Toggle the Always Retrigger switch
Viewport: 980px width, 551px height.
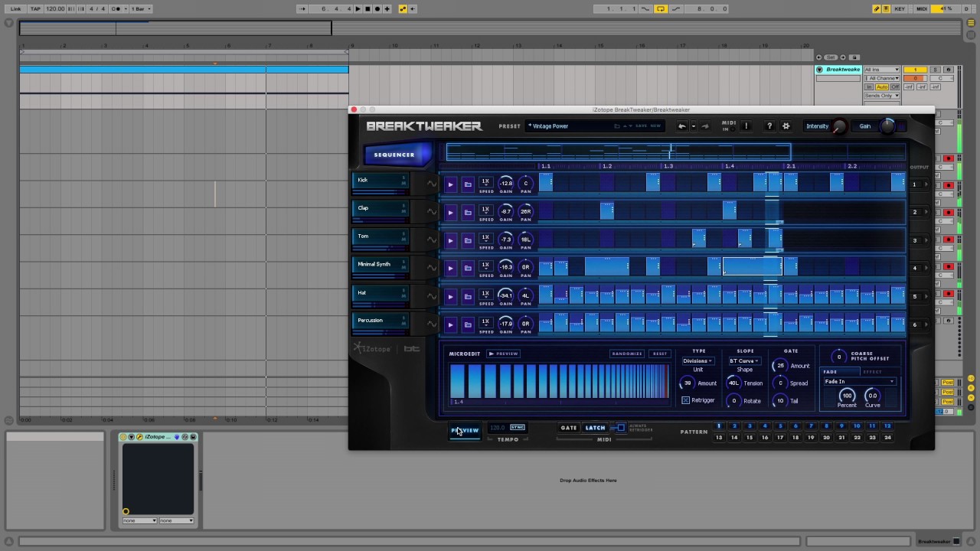pyautogui.click(x=620, y=428)
